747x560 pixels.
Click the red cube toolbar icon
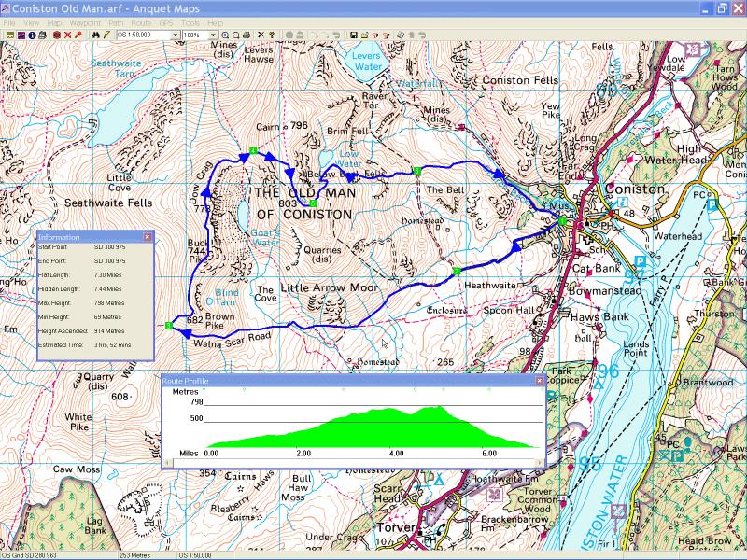click(57, 35)
